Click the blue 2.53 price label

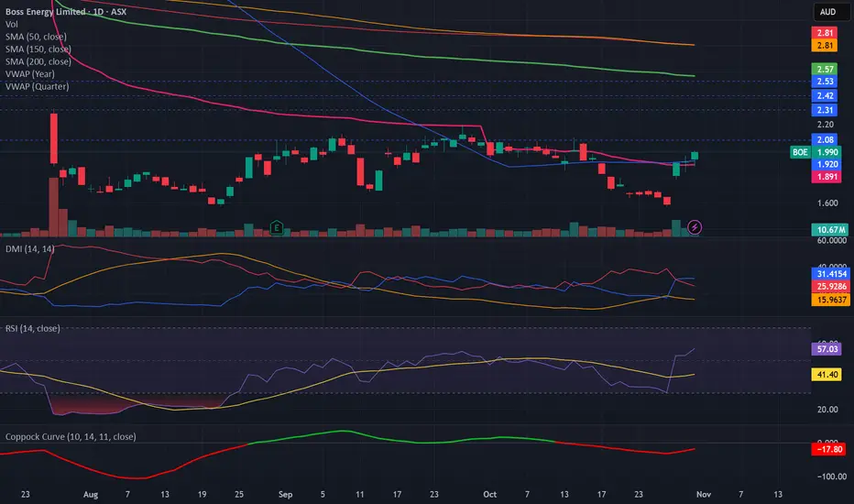(x=825, y=82)
